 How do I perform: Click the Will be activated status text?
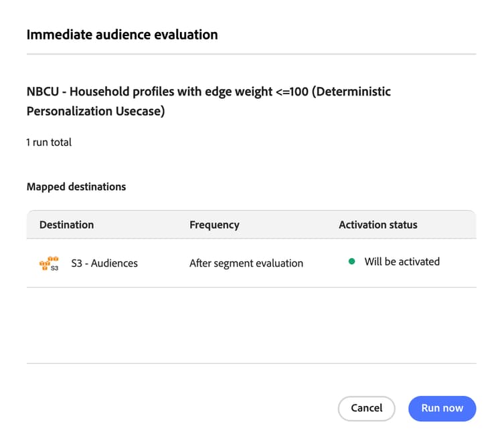point(402,261)
